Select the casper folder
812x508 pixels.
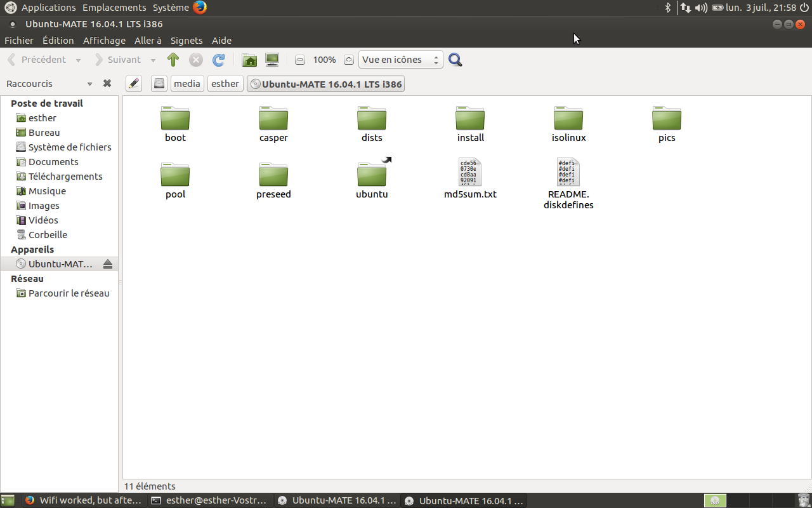coord(273,124)
